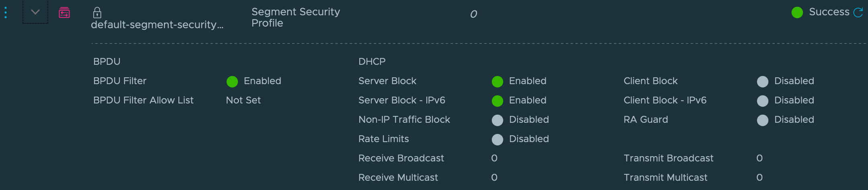Click the BPDU Filter Enabled indicator
868x190 pixels.
(232, 82)
